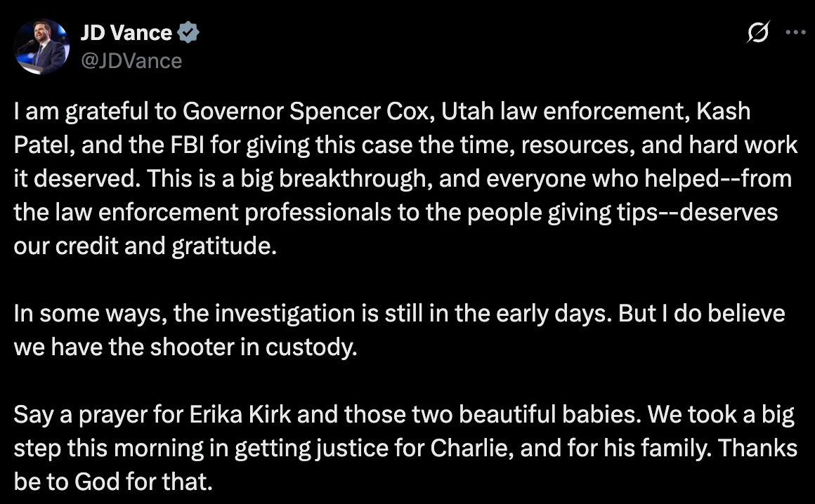The height and width of the screenshot is (504, 815).
Task: Click the name "Spencer Cox" in the post
Action: click(x=357, y=111)
